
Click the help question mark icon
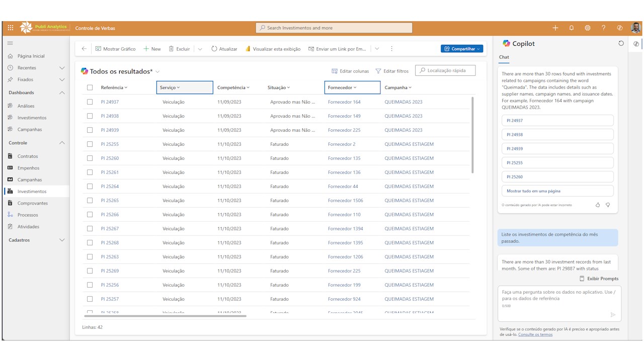pyautogui.click(x=604, y=28)
